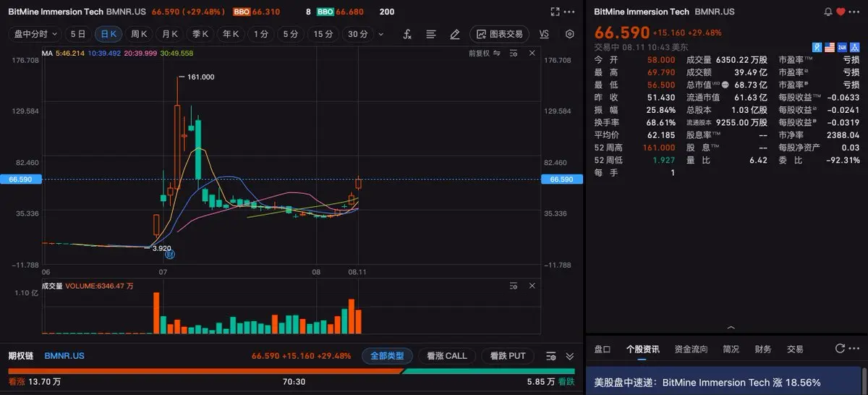The width and height of the screenshot is (868, 395).
Task: Select the 年K yearly candlestick period
Action: tap(231, 34)
